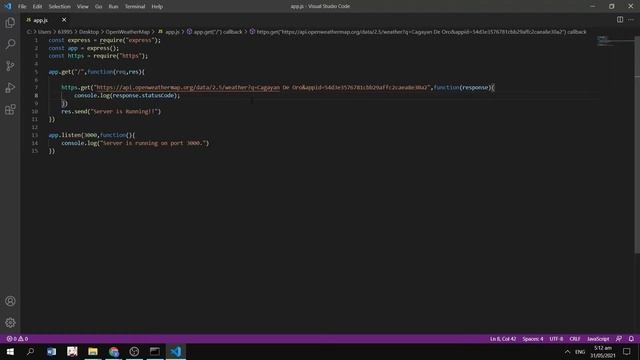Open the Terminal menu
Image resolution: width=640 pixels, height=360 pixels.
135,7
